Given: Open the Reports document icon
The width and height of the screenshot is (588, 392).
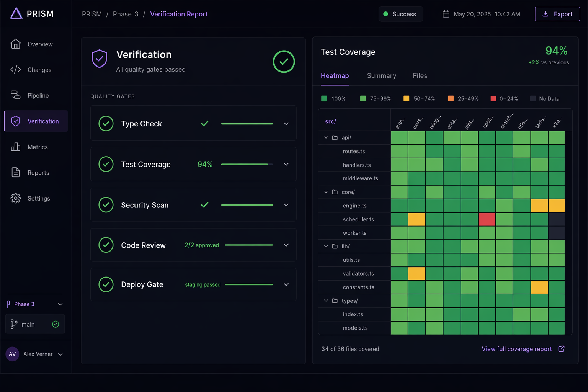Looking at the screenshot, I should (x=16, y=172).
